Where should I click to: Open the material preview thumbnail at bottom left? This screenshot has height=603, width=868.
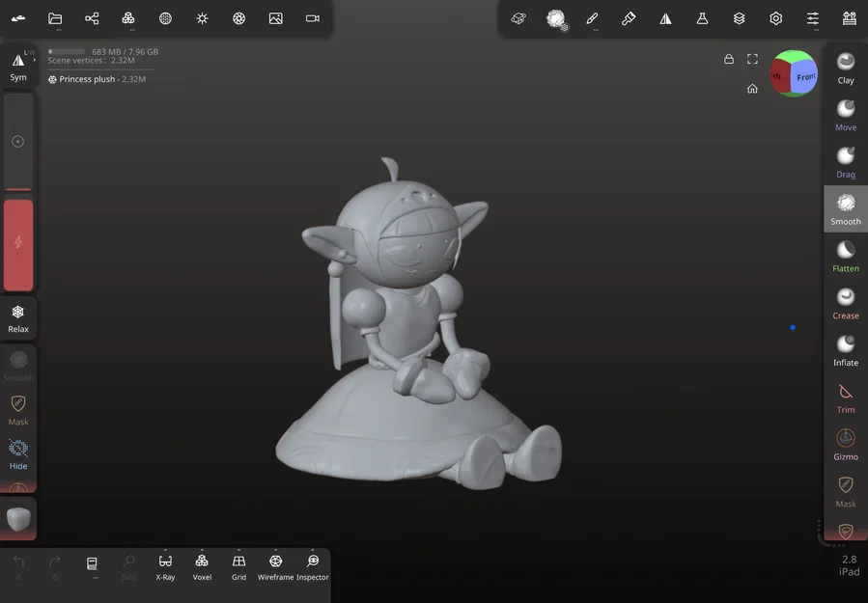18,518
